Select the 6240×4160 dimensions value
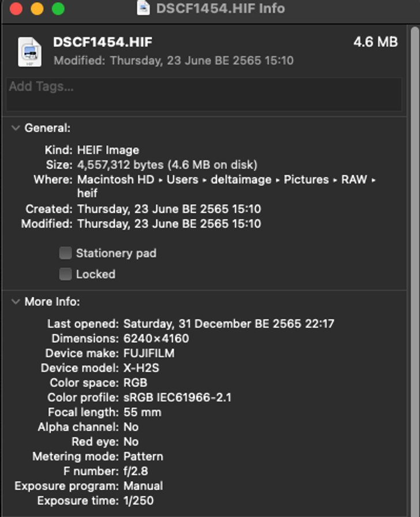The width and height of the screenshot is (420, 517). 156,338
